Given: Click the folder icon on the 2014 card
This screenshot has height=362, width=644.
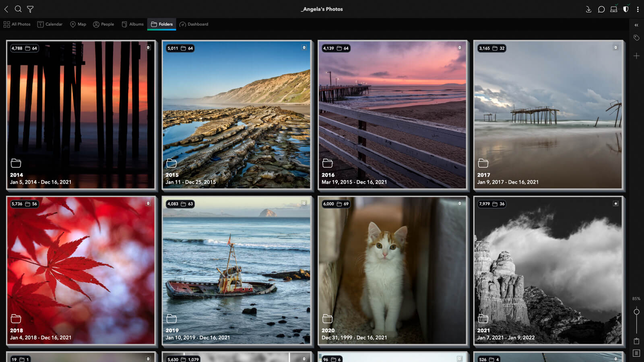Looking at the screenshot, I should (x=16, y=163).
